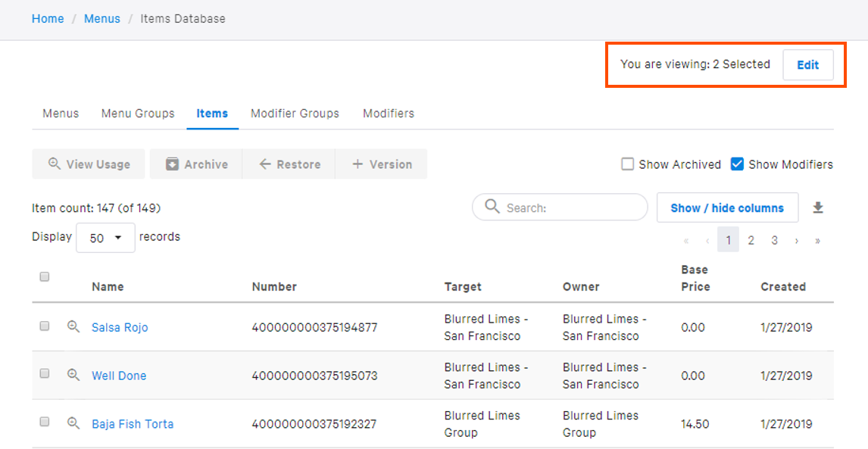The height and width of the screenshot is (449, 868).
Task: Switch to the Modifier Groups tab
Action: [295, 113]
